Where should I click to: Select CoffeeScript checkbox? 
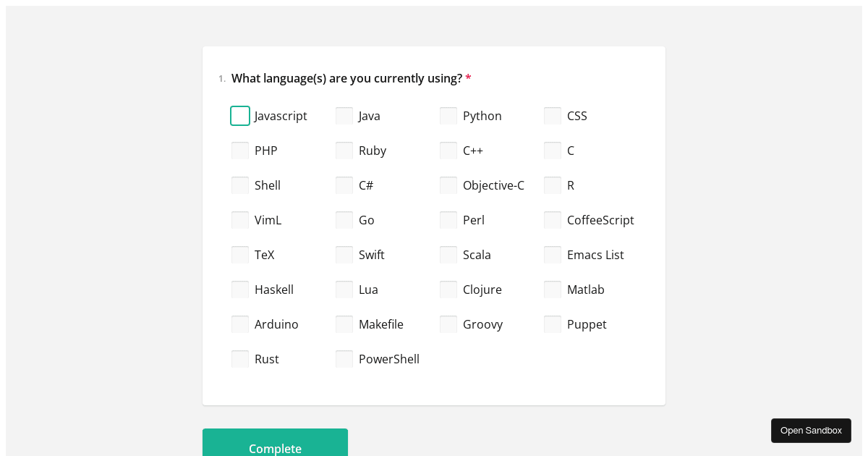click(553, 220)
